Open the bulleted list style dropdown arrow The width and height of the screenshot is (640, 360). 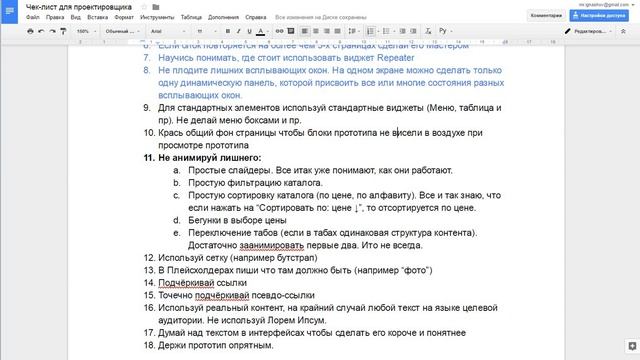tap(394, 31)
